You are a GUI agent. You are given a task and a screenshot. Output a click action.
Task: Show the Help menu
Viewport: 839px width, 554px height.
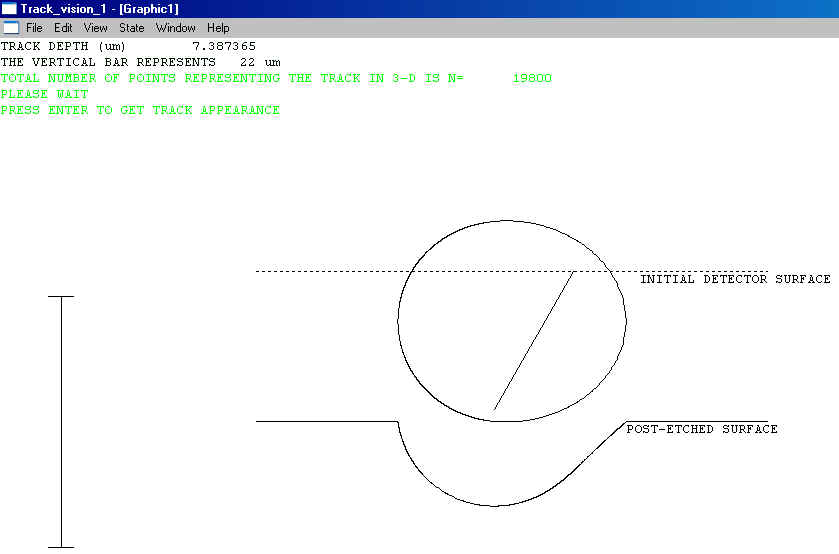click(218, 28)
